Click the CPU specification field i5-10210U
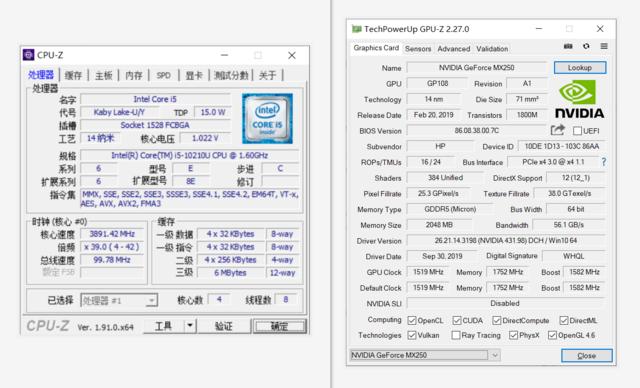 tap(189, 155)
